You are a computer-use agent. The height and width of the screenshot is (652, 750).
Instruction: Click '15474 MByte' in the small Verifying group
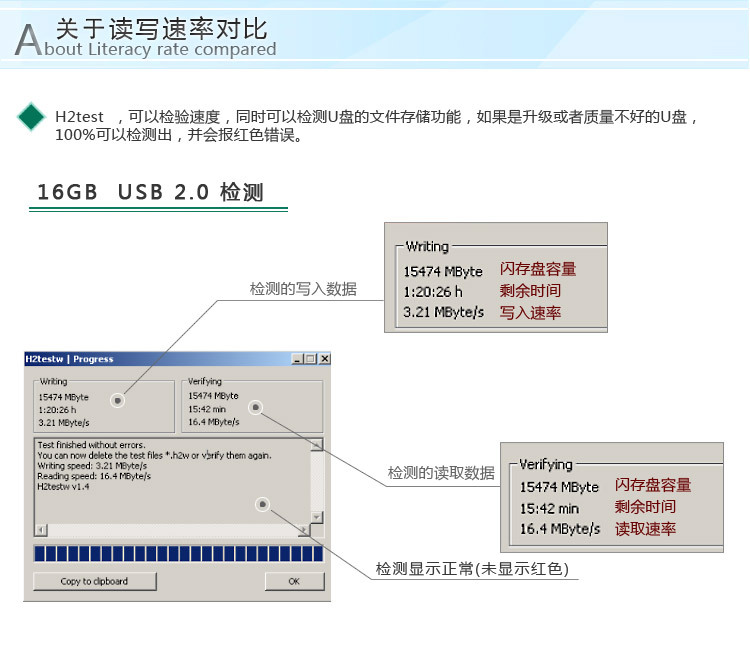coord(213,396)
